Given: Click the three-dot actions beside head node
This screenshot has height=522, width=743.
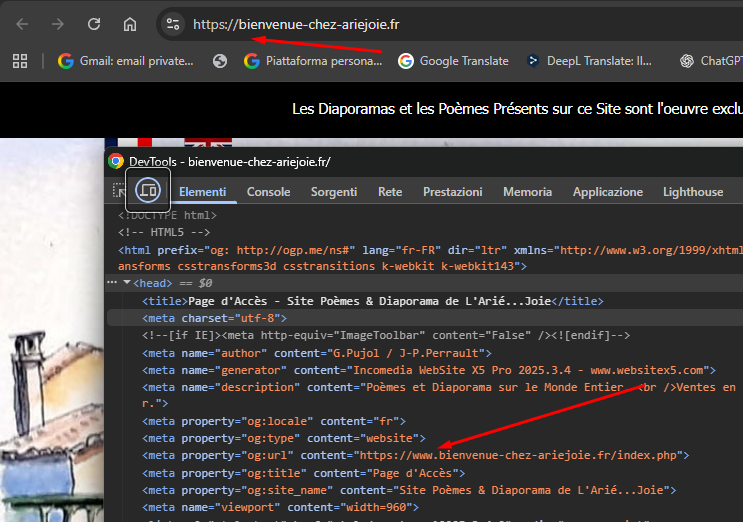Looking at the screenshot, I should click(112, 283).
